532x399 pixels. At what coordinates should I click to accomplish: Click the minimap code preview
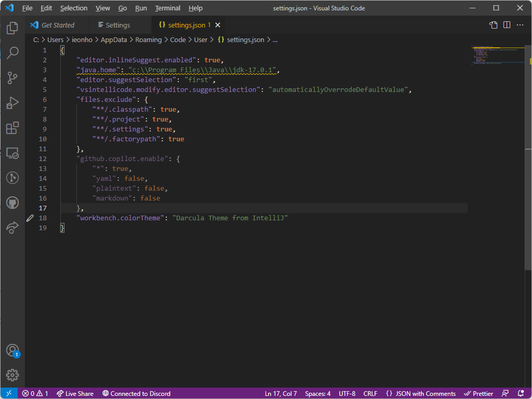point(497,55)
